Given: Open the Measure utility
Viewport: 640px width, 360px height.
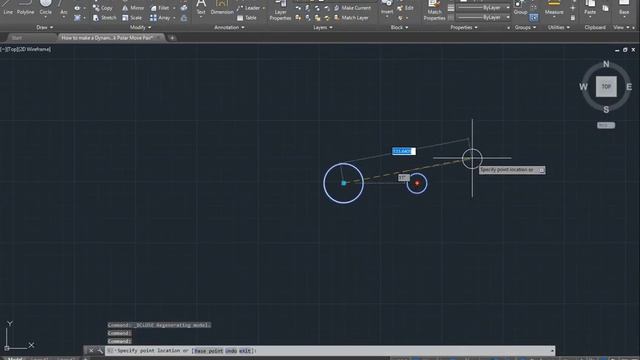Looking at the screenshot, I should point(554,8).
